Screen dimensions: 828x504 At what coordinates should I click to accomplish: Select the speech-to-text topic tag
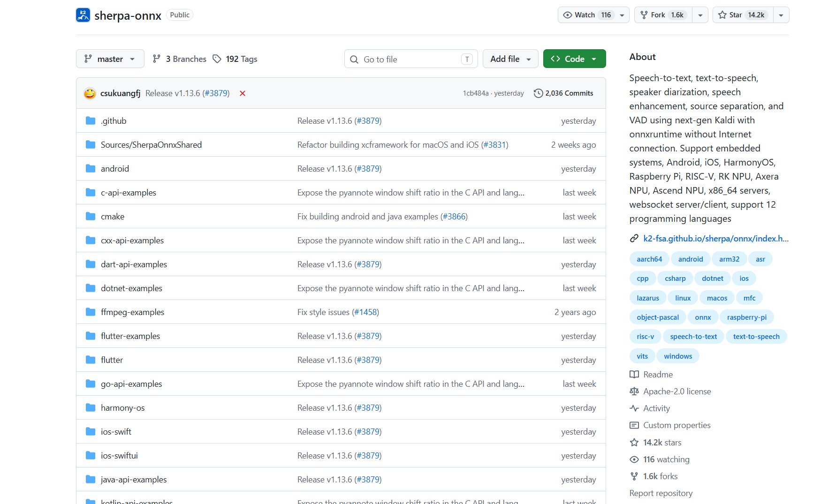[x=693, y=337]
